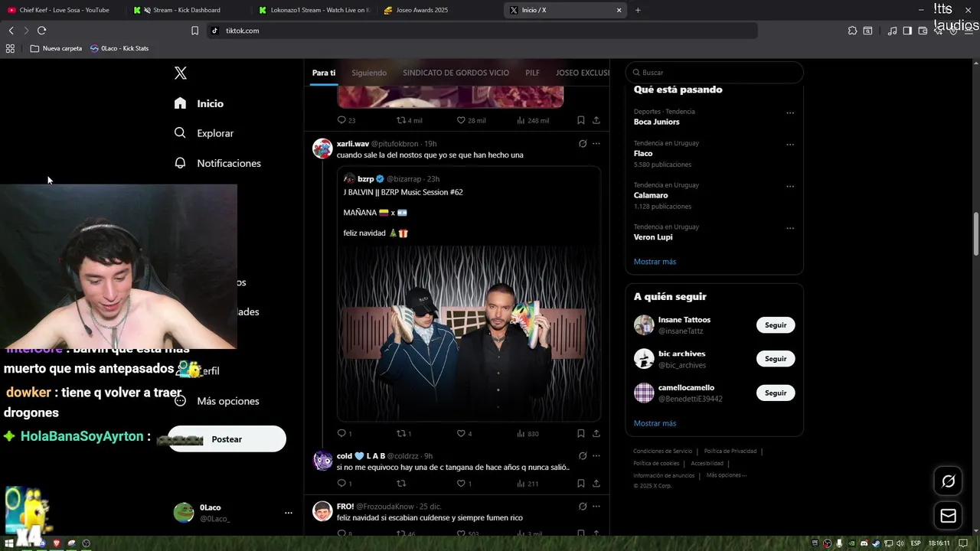This screenshot has height=551, width=980.
Task: Open a new browser tab
Action: tap(638, 10)
